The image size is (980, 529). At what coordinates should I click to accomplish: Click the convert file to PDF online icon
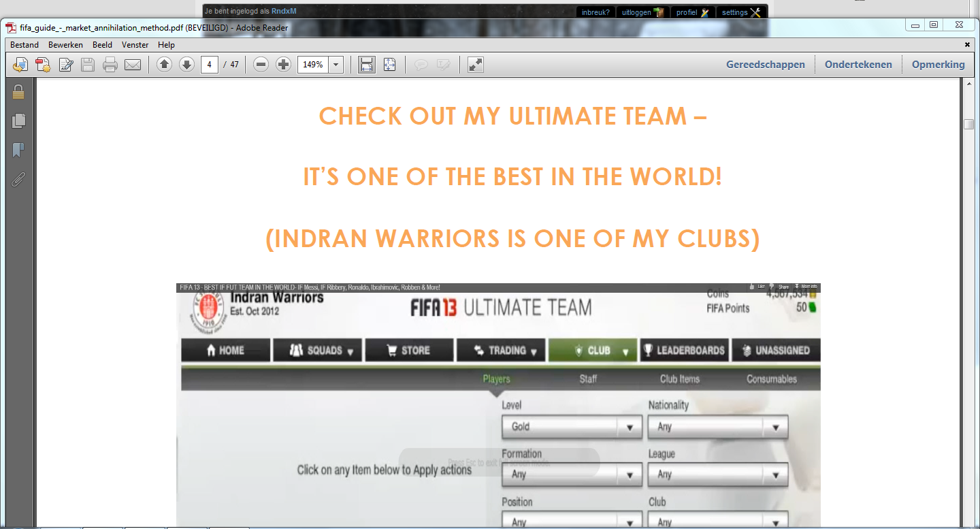pyautogui.click(x=20, y=65)
